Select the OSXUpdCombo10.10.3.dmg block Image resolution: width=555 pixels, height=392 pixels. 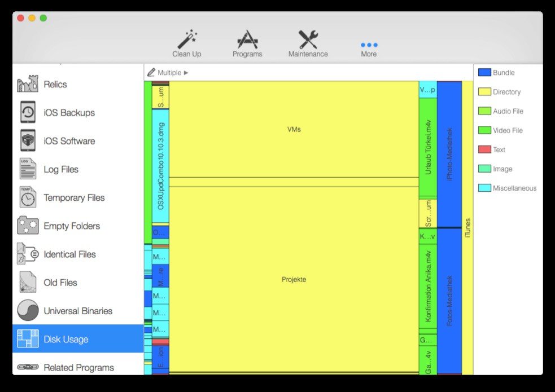point(161,166)
